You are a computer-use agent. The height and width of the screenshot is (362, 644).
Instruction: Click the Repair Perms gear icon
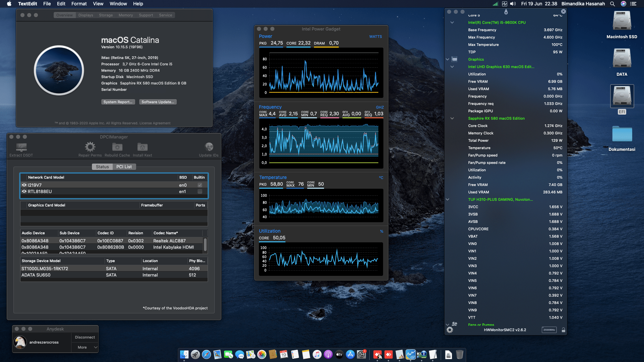(x=90, y=147)
